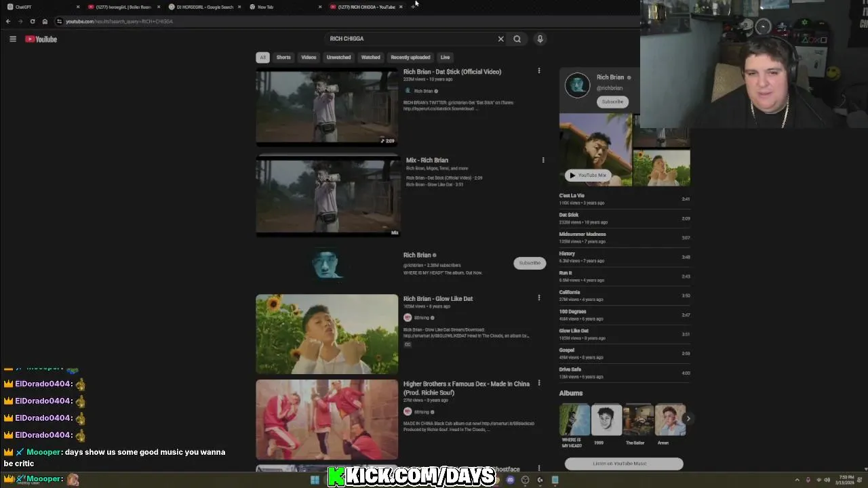Play Run It in song list
The height and width of the screenshot is (488, 868).
pos(624,277)
